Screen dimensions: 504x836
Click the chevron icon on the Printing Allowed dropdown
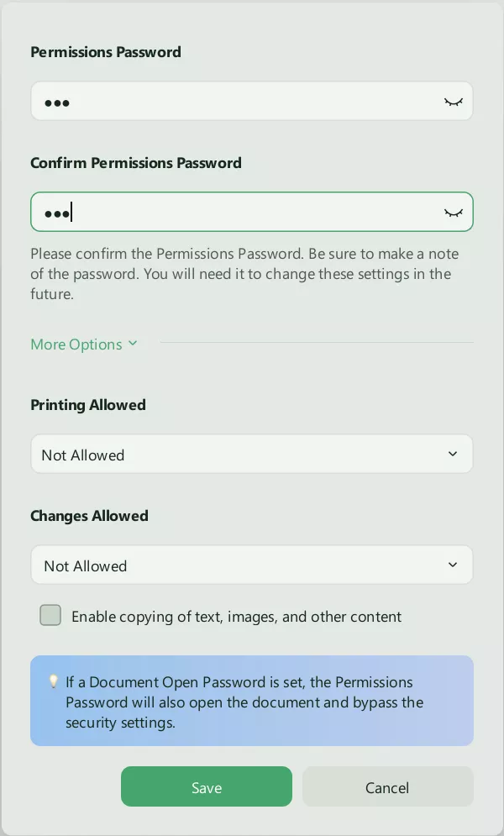coord(452,454)
